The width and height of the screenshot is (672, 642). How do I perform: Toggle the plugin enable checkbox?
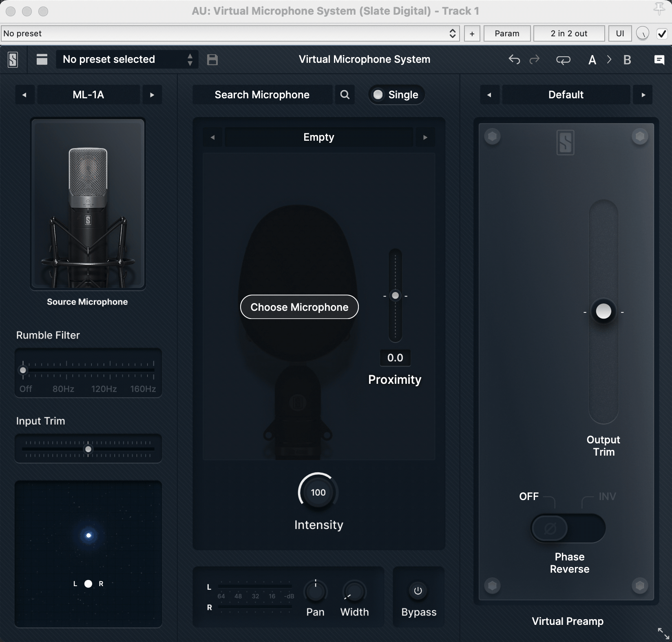pyautogui.click(x=662, y=33)
